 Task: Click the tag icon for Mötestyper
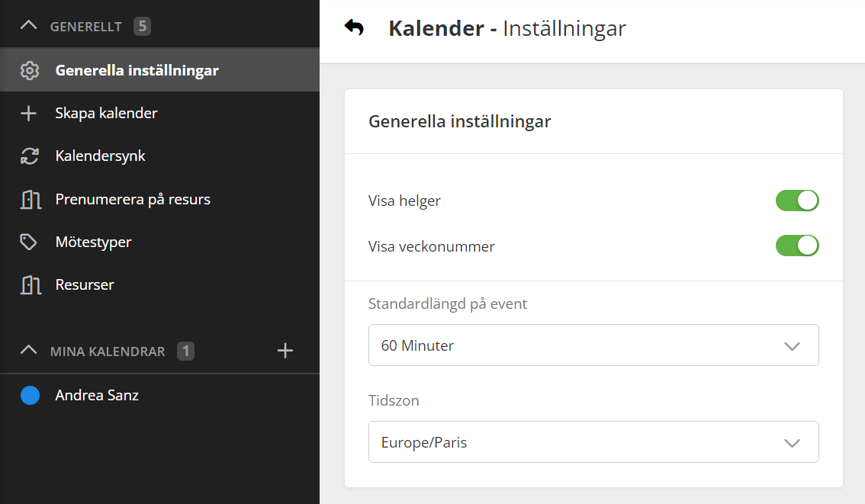click(x=29, y=242)
